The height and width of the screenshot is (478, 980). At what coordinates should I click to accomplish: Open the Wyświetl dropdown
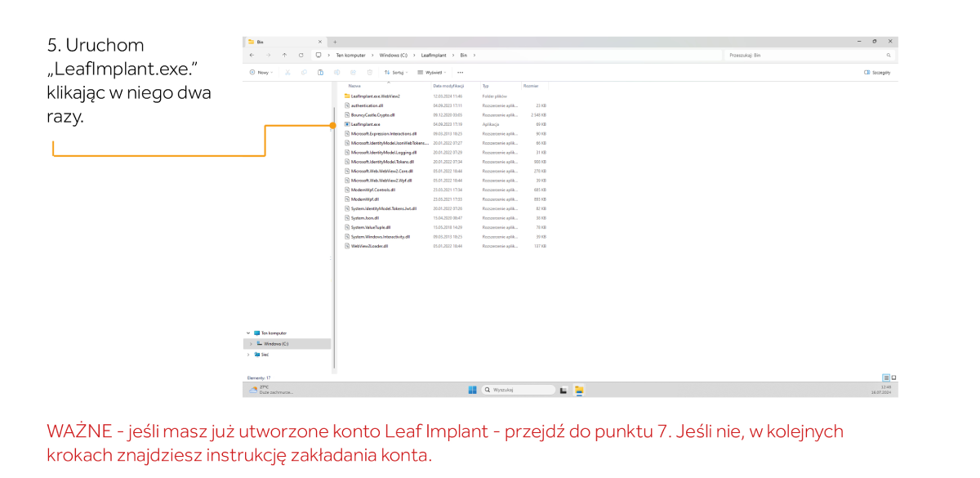click(431, 72)
